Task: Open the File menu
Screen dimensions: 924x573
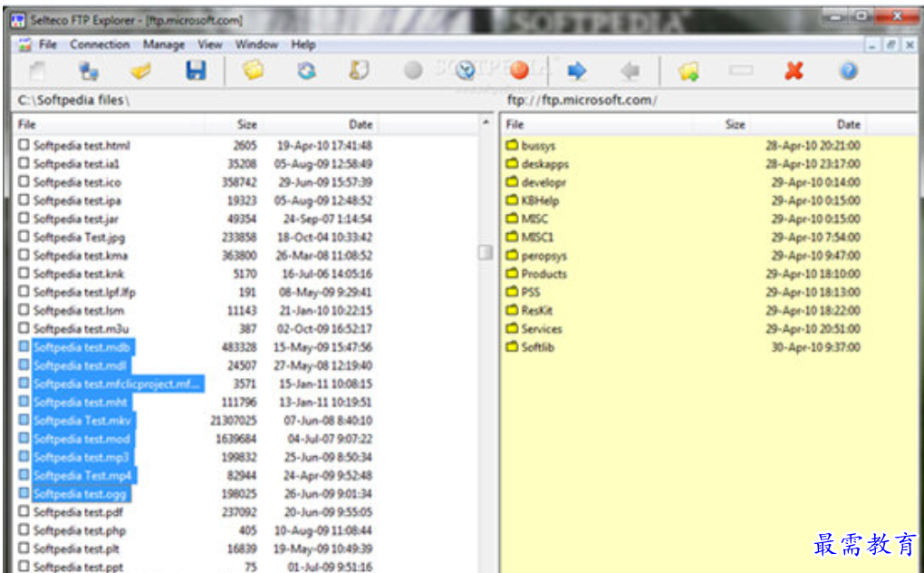Action: coord(48,44)
